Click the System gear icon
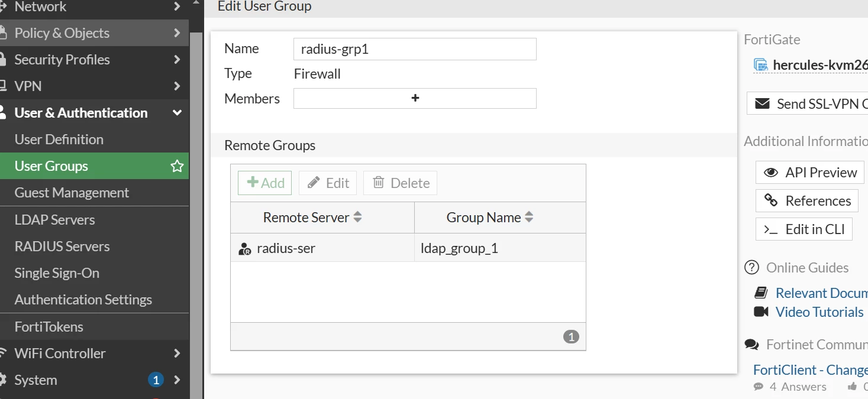The image size is (868, 399). click(x=3, y=379)
